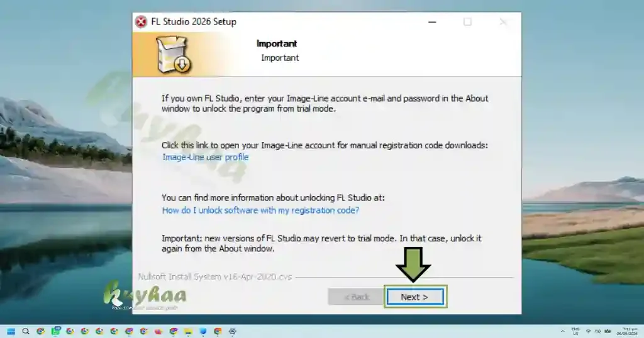
Task: Switch the ENG US input language
Action: 575,332
